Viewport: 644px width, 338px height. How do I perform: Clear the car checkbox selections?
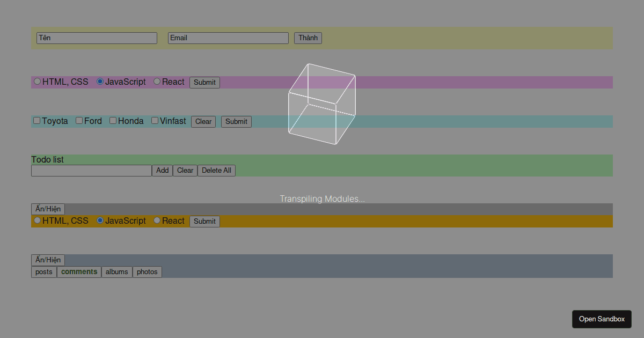203,122
